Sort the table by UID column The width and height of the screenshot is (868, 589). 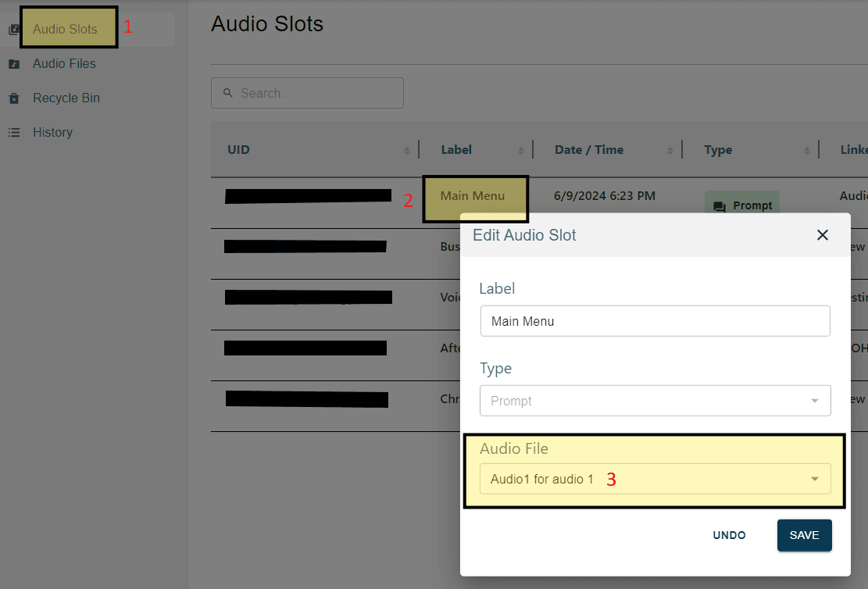407,149
